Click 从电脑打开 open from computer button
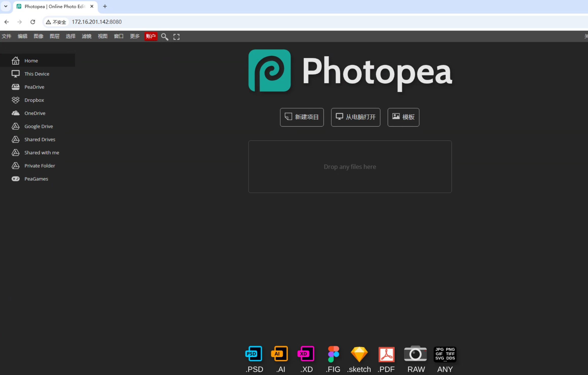588x375 pixels. click(x=355, y=117)
